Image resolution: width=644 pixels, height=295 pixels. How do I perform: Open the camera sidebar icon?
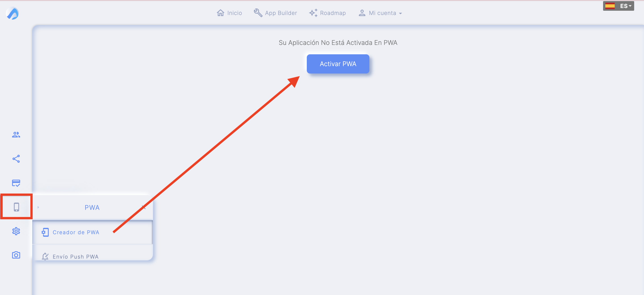[16, 255]
